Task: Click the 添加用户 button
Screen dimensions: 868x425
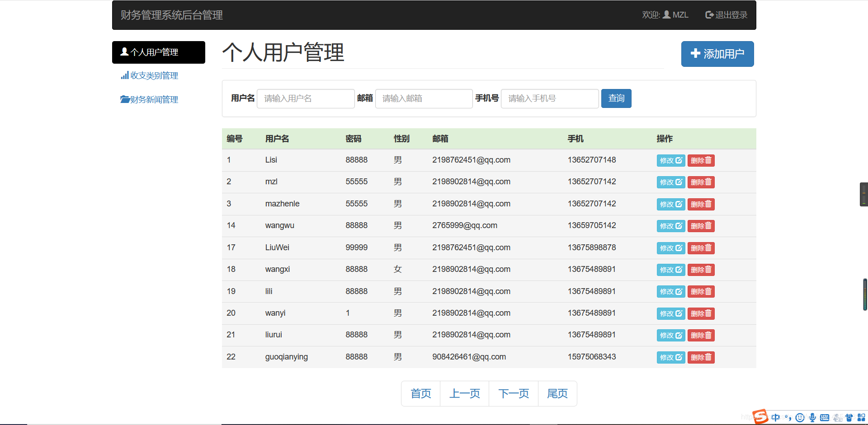Action: tap(717, 54)
